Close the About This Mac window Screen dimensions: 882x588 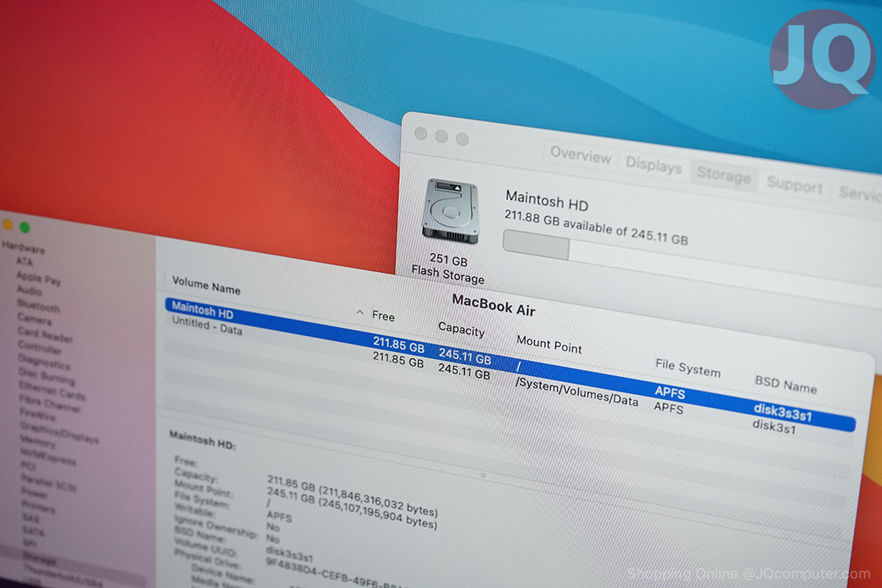pyautogui.click(x=420, y=134)
